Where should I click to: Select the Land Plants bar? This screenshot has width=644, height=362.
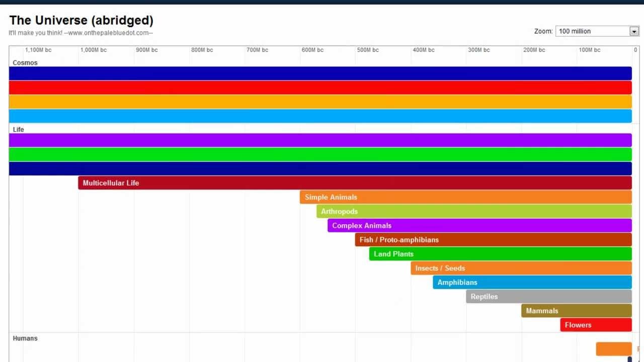pos(500,254)
